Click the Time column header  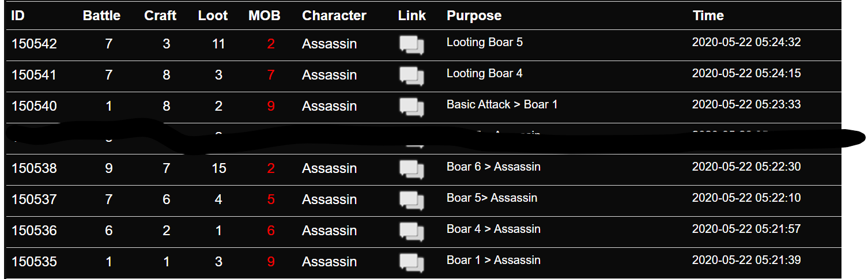[x=708, y=16]
